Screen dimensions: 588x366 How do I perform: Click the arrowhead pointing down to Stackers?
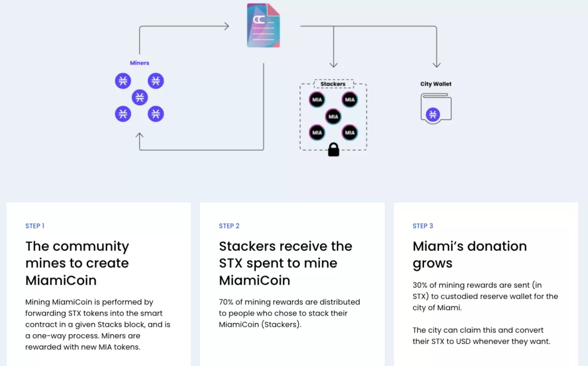point(334,65)
